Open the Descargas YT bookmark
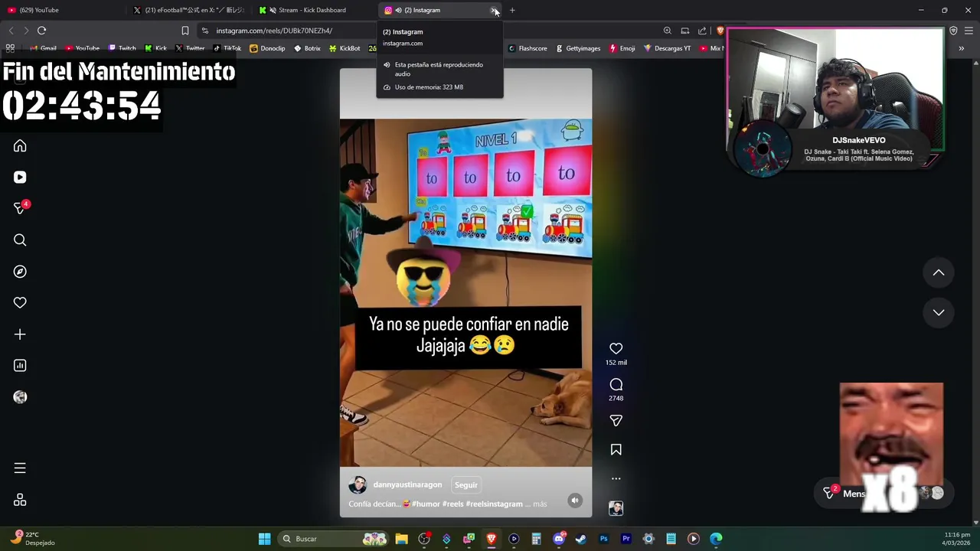980x551 pixels. pyautogui.click(x=667, y=48)
